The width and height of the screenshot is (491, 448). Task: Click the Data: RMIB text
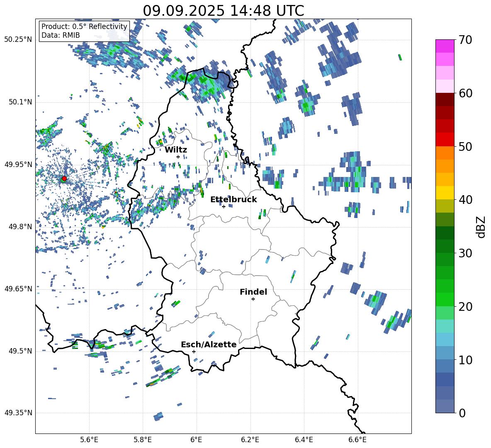(61, 35)
